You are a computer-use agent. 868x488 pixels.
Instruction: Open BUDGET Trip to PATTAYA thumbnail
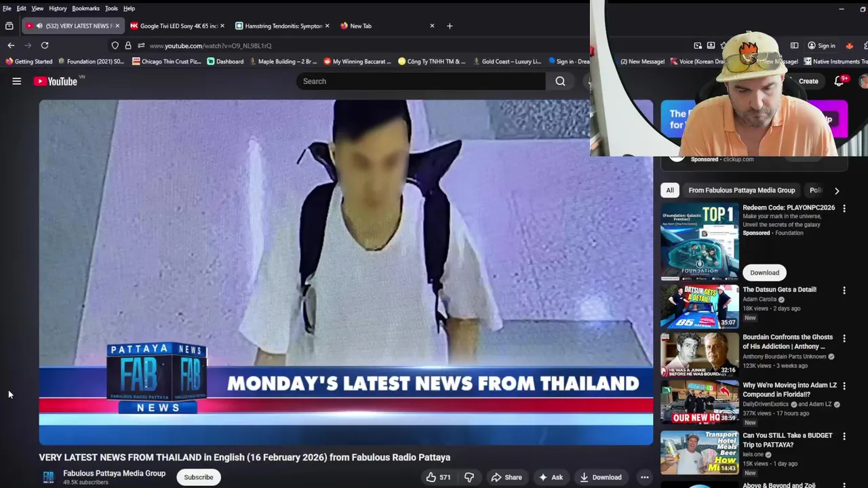coord(700,452)
